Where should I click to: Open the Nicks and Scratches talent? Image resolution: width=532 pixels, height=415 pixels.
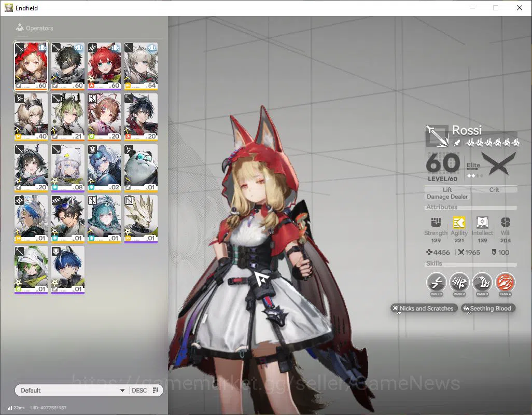(424, 309)
